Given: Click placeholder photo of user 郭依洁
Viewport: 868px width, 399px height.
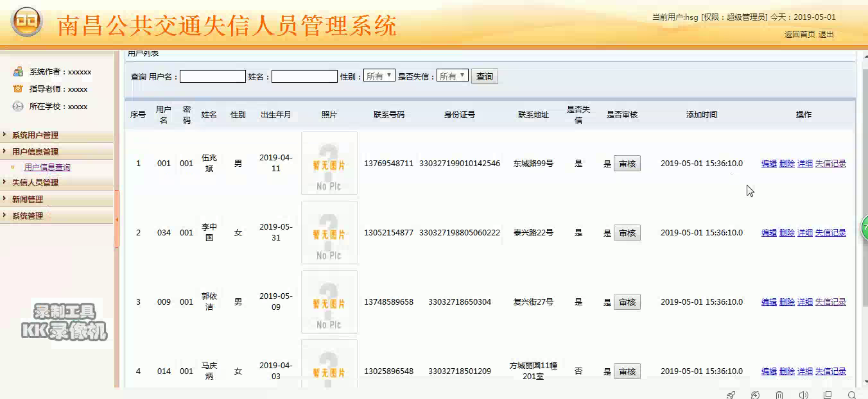Looking at the screenshot, I should point(329,302).
